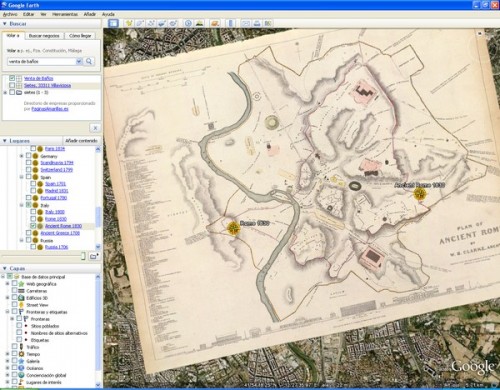The width and height of the screenshot is (500, 390).
Task: Enable the Madrid 1831 map checkbox
Action: [33, 191]
